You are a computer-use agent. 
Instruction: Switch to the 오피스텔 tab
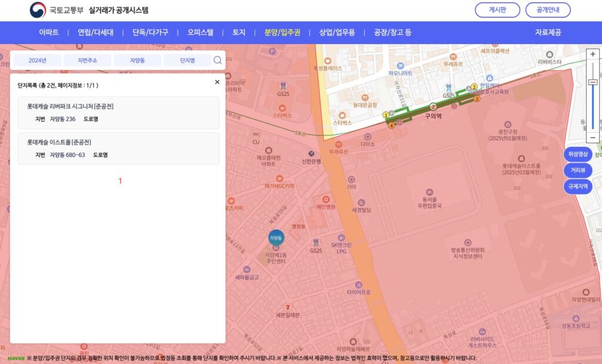point(200,32)
